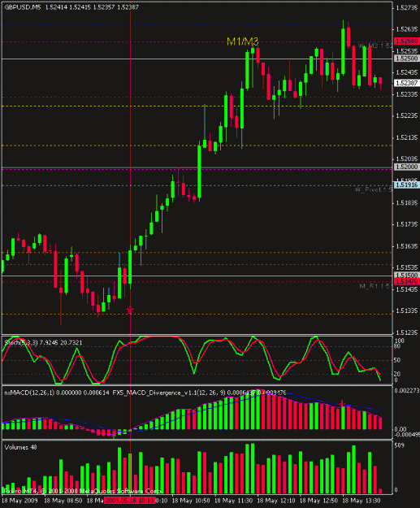The height and width of the screenshot is (508, 420).
Task: Click the 1.51635 price axis value
Action: [407, 246]
